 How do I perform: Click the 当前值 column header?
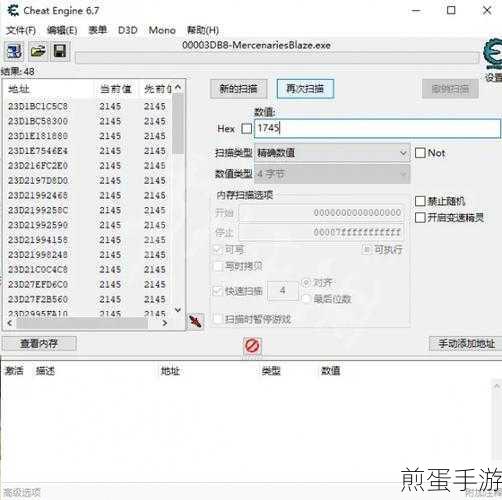[x=115, y=89]
